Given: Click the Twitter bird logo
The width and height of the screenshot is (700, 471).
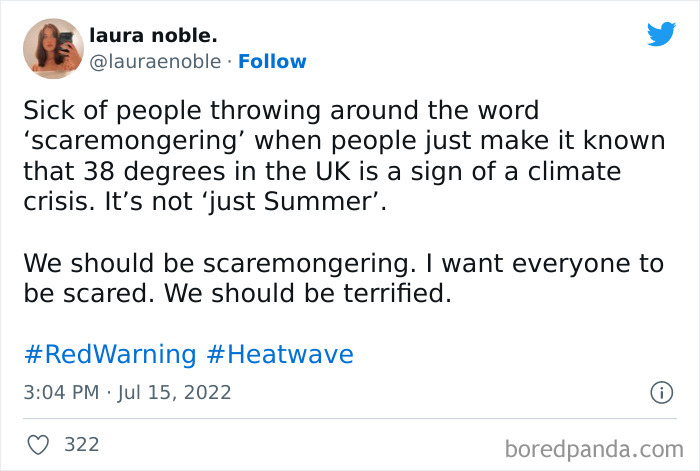Looking at the screenshot, I should 661,35.
